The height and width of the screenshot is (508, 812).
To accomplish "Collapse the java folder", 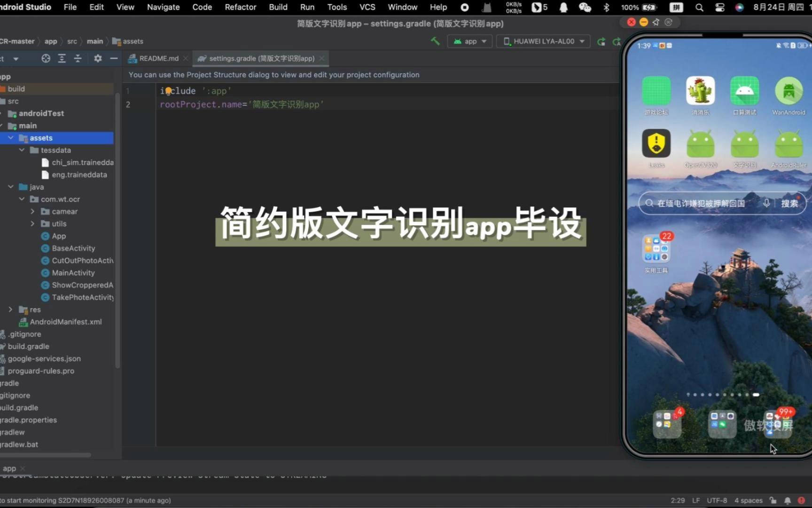I will [x=11, y=187].
